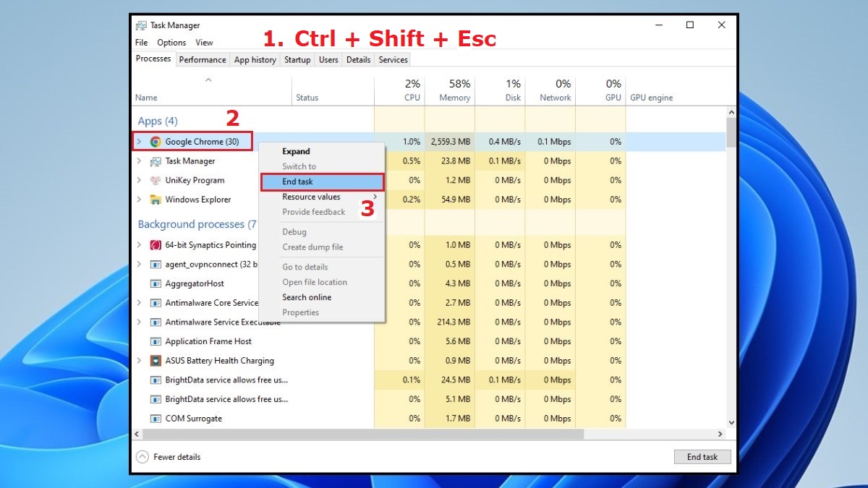Open the Options menu

tap(171, 43)
